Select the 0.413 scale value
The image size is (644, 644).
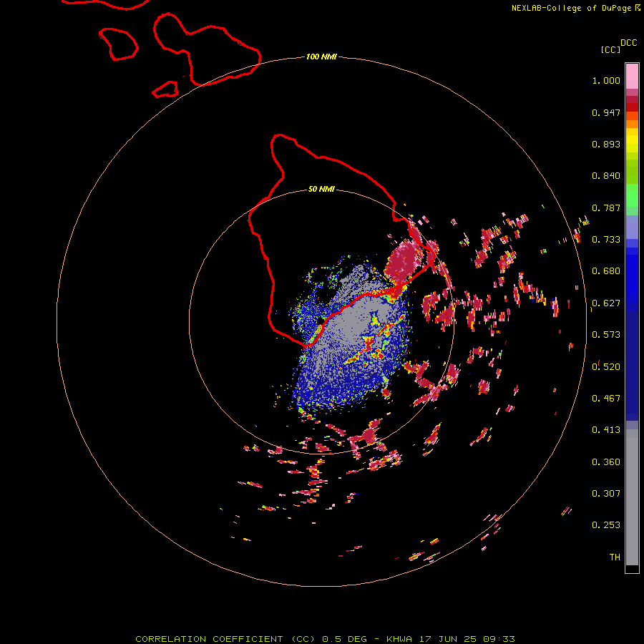point(606,430)
